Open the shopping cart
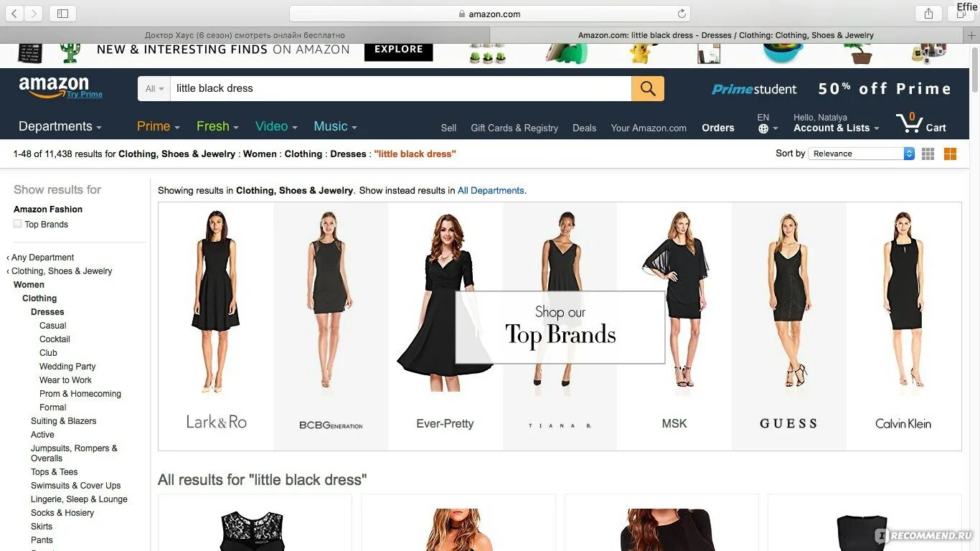The width and height of the screenshot is (980, 551). pyautogui.click(x=921, y=123)
